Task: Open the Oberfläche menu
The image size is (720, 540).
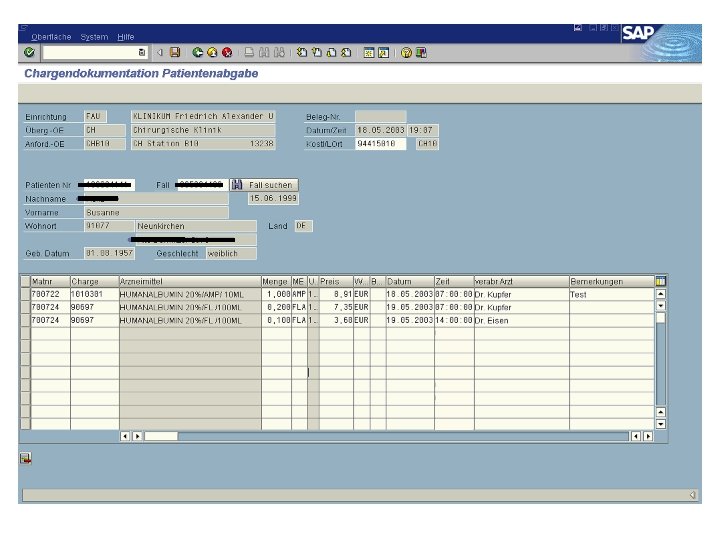Action: [51, 37]
